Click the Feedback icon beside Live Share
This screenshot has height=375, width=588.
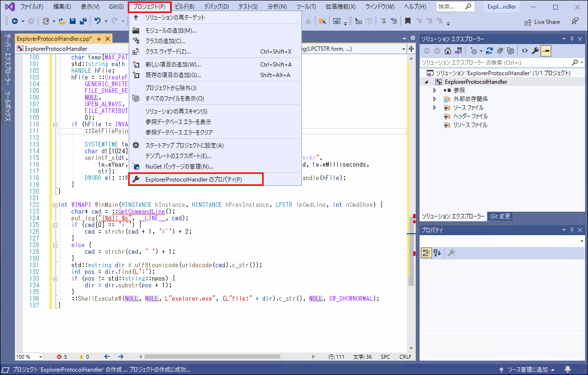575,22
